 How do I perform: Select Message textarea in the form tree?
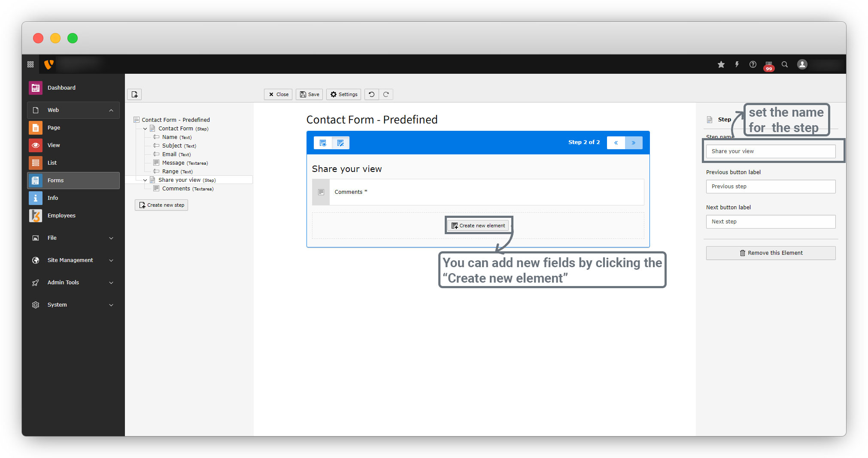pos(173,163)
